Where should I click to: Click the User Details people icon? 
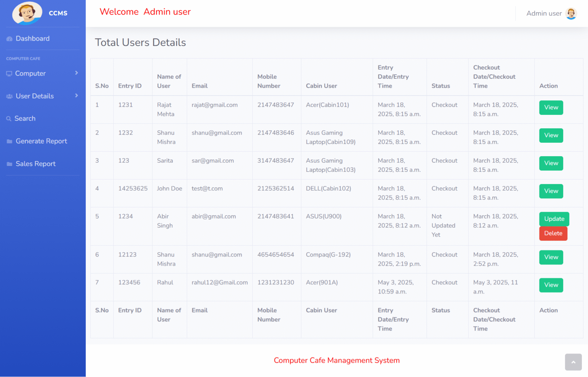pos(9,96)
